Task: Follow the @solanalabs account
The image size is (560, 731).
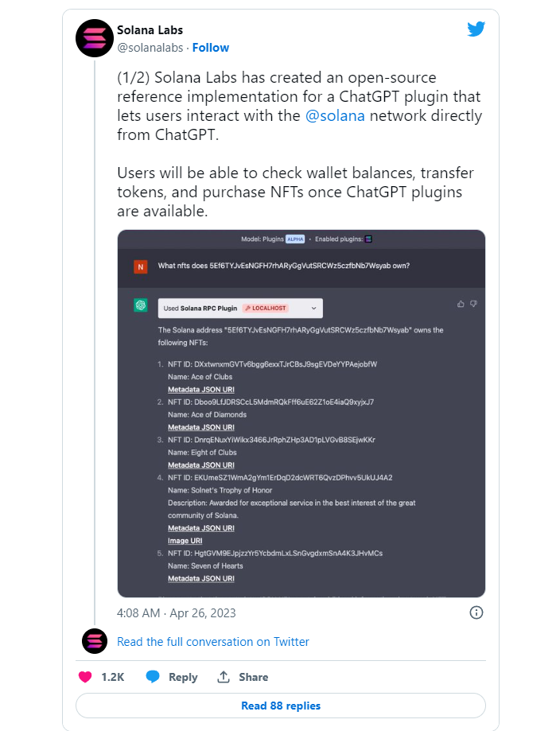Action: click(x=211, y=48)
